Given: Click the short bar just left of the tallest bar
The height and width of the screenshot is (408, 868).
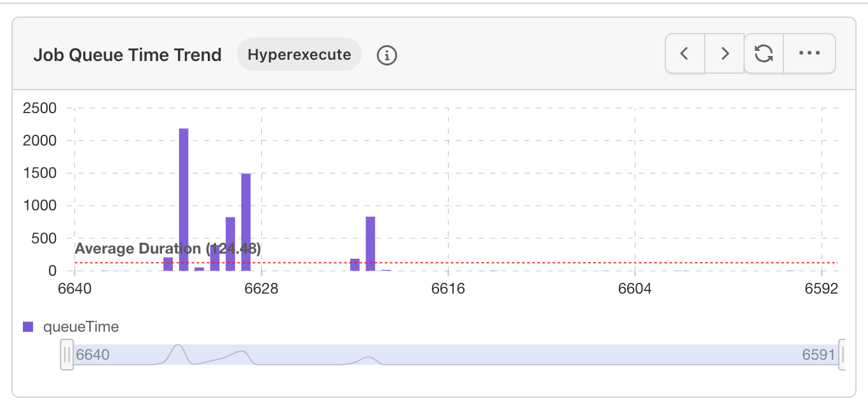Looking at the screenshot, I should click(x=168, y=264).
